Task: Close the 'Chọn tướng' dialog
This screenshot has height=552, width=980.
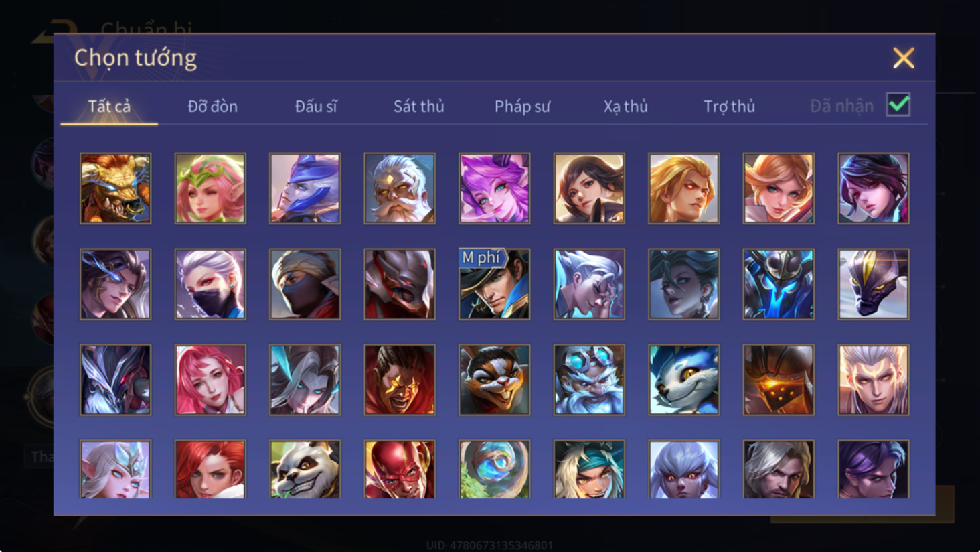Action: (903, 58)
